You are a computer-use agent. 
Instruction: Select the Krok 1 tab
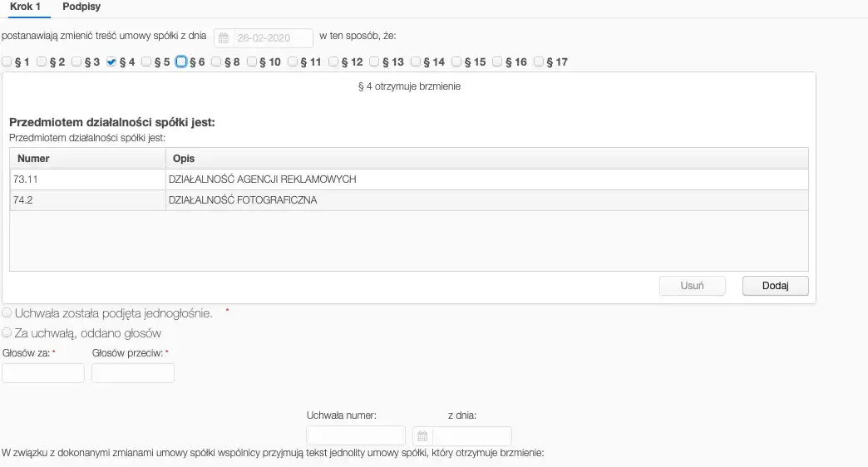coord(25,7)
